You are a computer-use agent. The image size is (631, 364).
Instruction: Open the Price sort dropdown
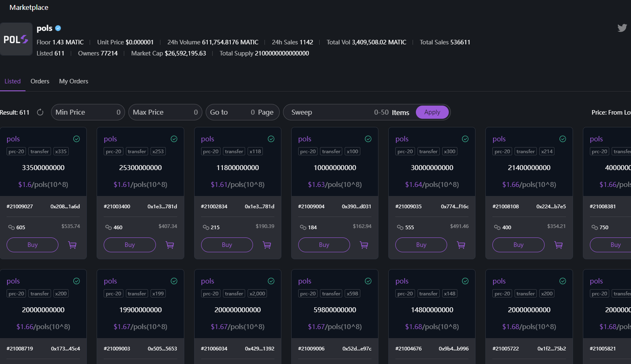coord(611,112)
